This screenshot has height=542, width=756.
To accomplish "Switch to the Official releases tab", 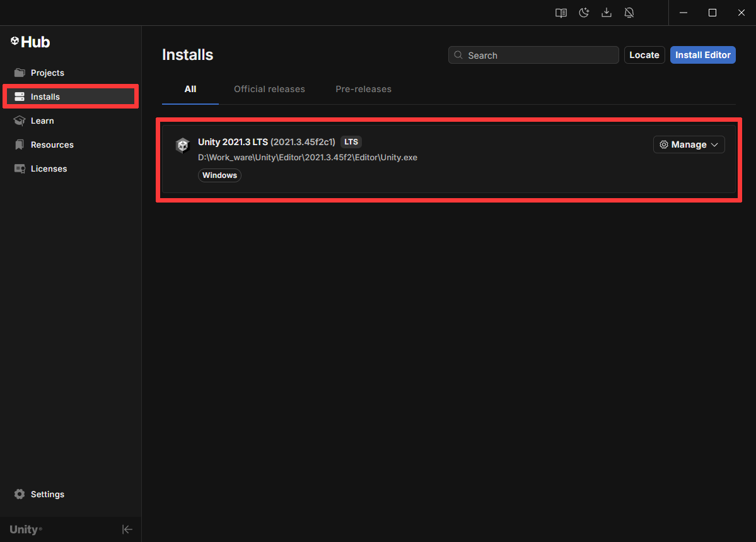I will 269,89.
